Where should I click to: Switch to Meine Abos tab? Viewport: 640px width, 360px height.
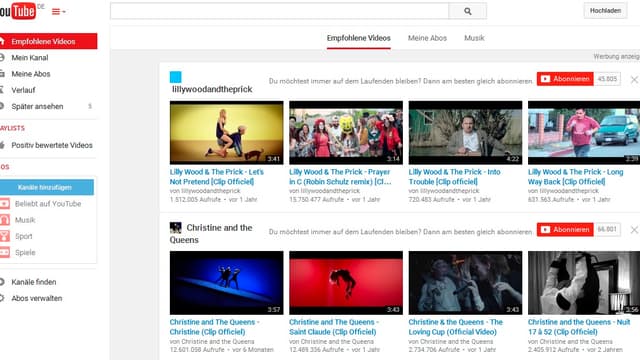427,38
